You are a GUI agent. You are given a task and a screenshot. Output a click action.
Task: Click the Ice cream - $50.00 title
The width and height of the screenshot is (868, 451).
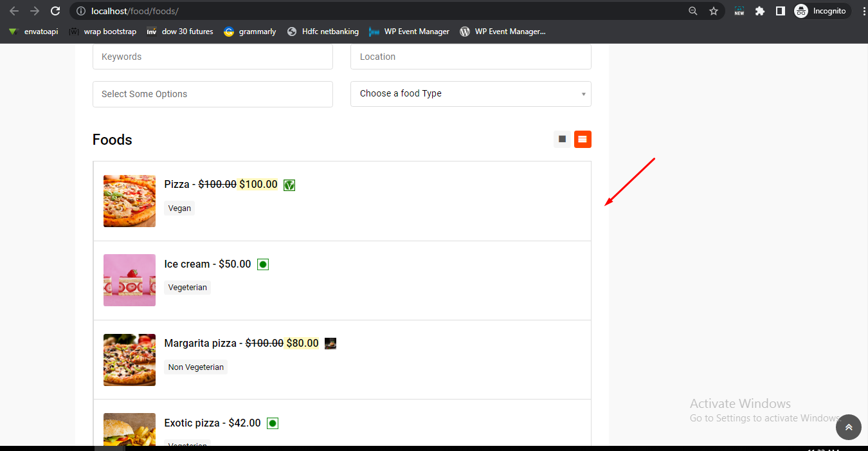tap(208, 264)
